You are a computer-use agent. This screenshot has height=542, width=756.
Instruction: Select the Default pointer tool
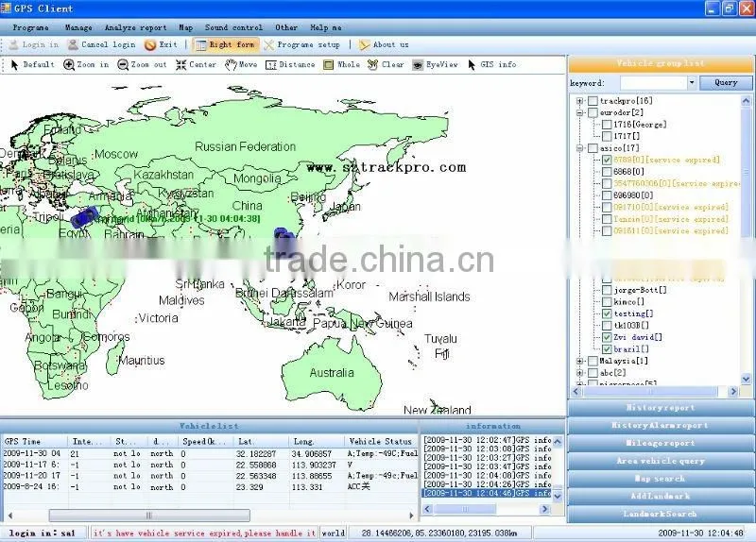click(32, 64)
